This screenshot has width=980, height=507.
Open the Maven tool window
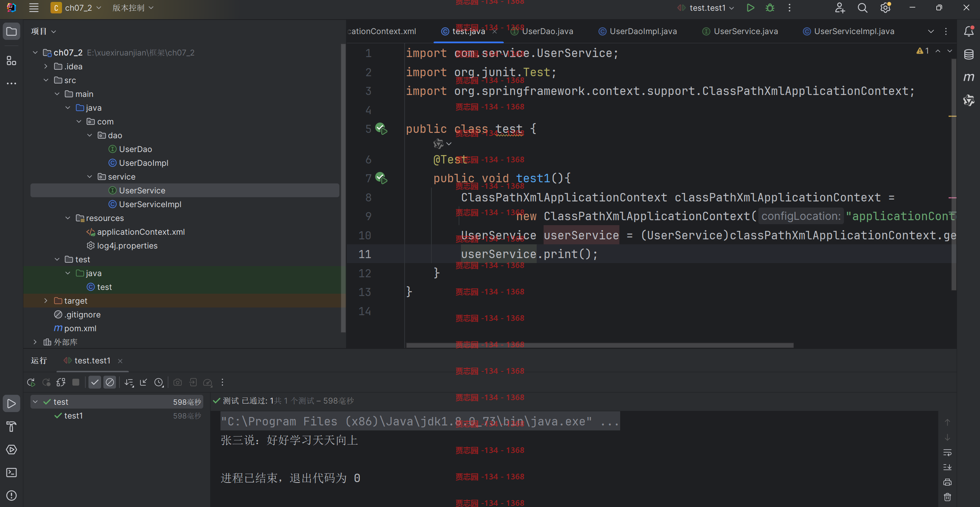(x=969, y=77)
